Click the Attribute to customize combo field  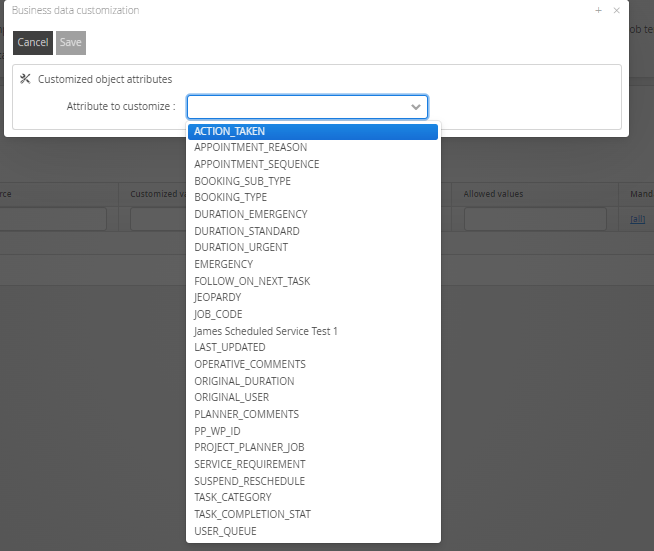click(x=307, y=107)
